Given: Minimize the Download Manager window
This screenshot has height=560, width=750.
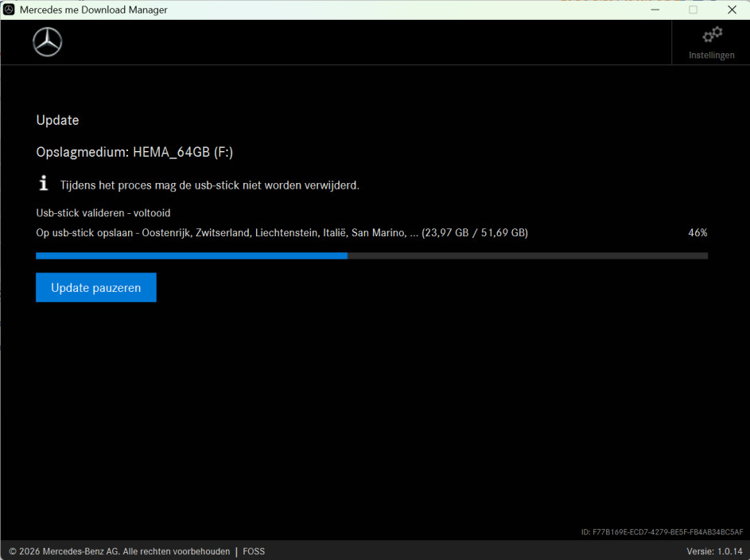Looking at the screenshot, I should coord(655,10).
